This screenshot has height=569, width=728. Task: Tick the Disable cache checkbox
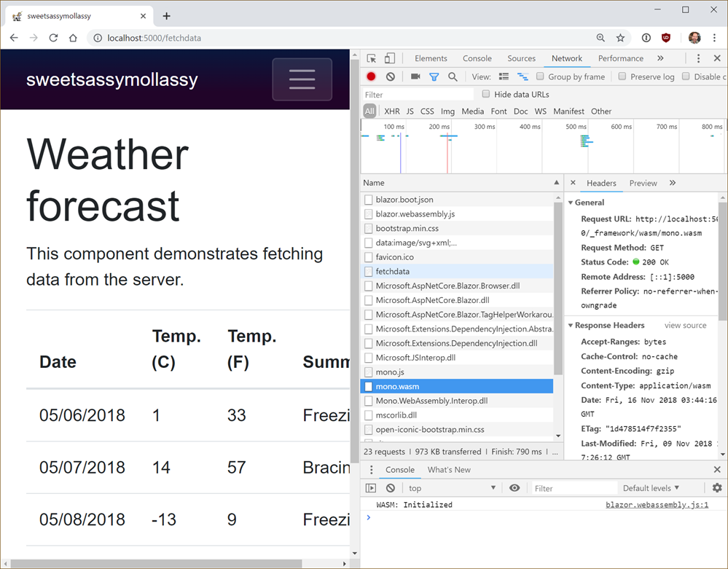[686, 76]
